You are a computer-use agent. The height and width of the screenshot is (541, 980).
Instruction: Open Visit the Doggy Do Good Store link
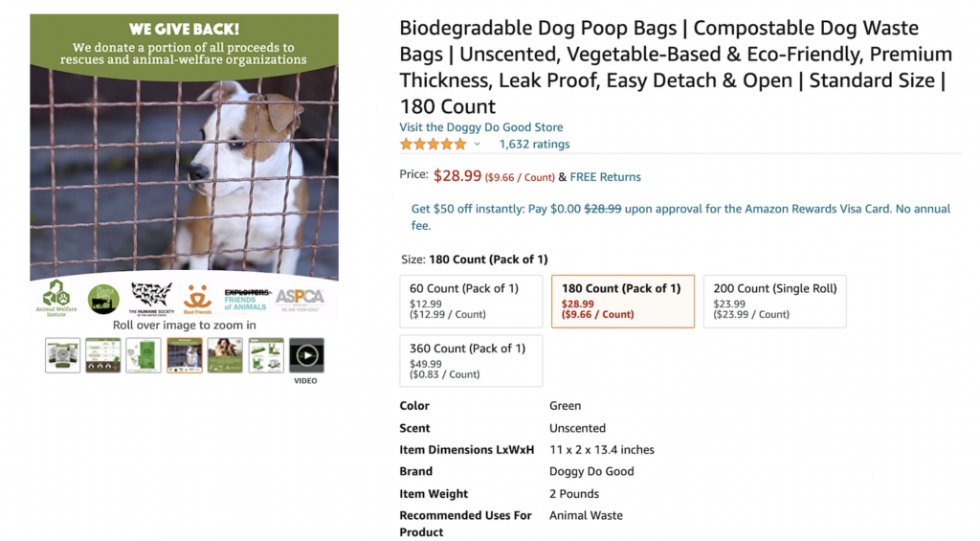pyautogui.click(x=481, y=127)
